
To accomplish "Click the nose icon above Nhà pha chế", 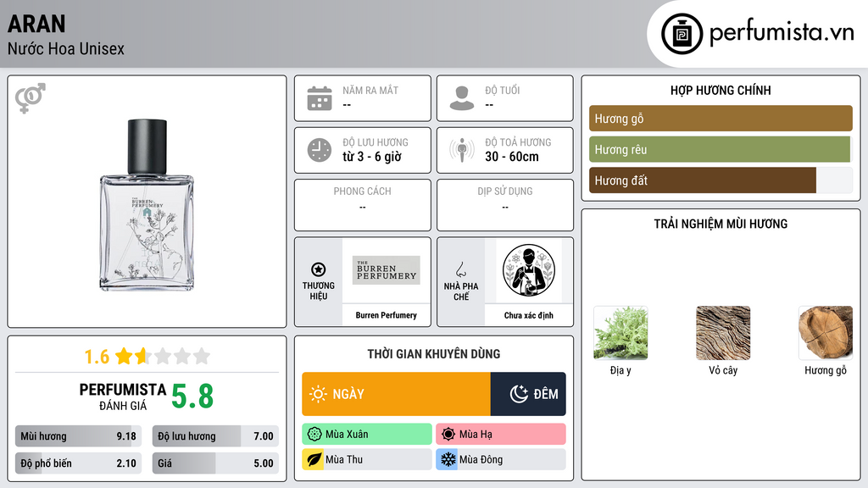I will point(460,269).
